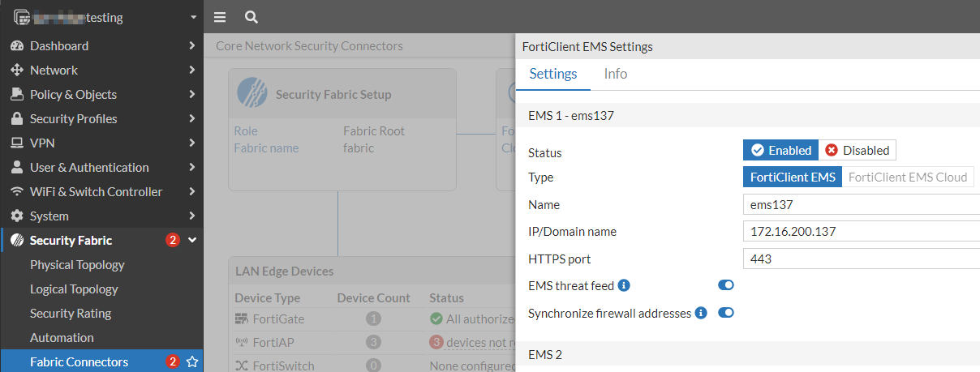Switch to the Info tab
980x372 pixels.
click(616, 74)
